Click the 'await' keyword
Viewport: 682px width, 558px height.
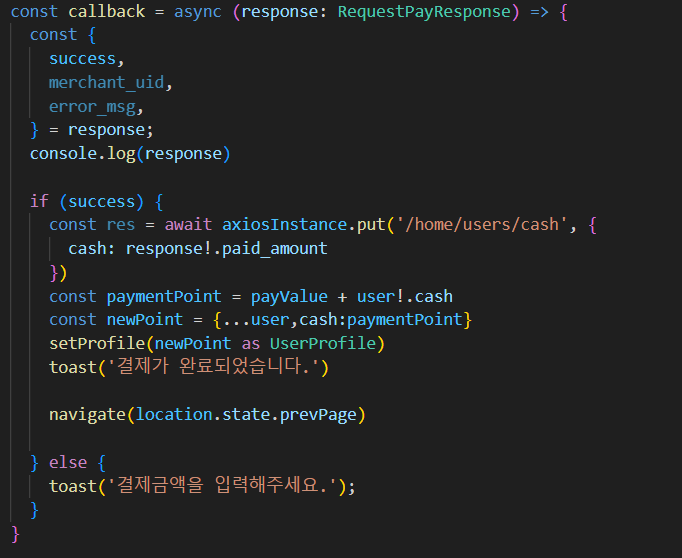tap(188, 224)
